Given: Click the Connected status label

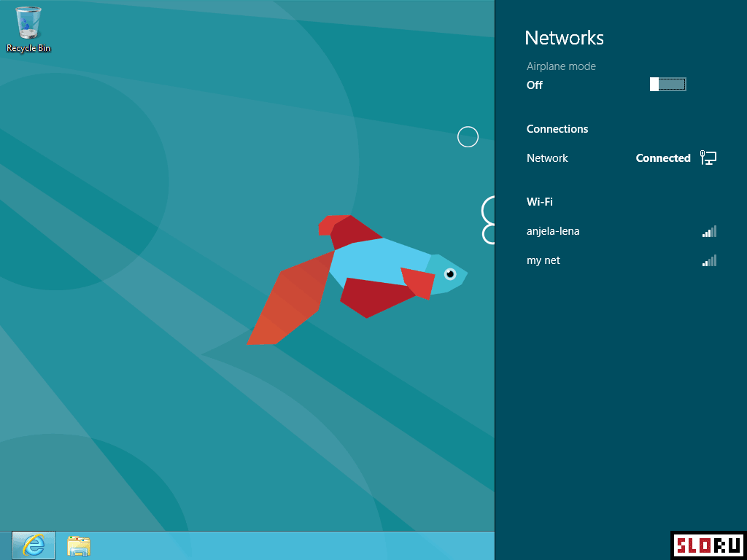Looking at the screenshot, I should pyautogui.click(x=663, y=158).
